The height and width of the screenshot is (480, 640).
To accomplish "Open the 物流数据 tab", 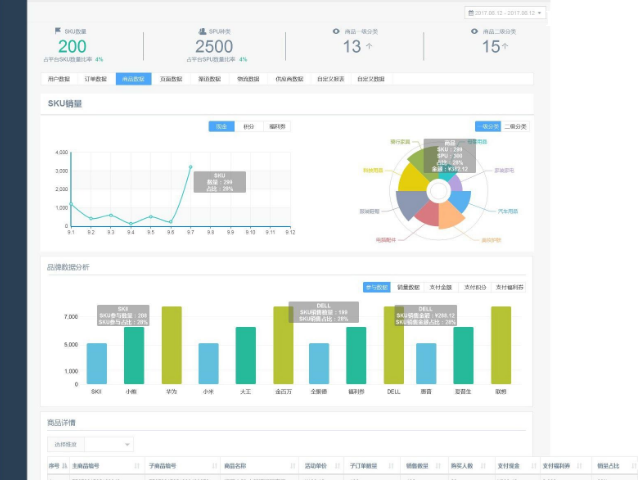I will 248,78.
